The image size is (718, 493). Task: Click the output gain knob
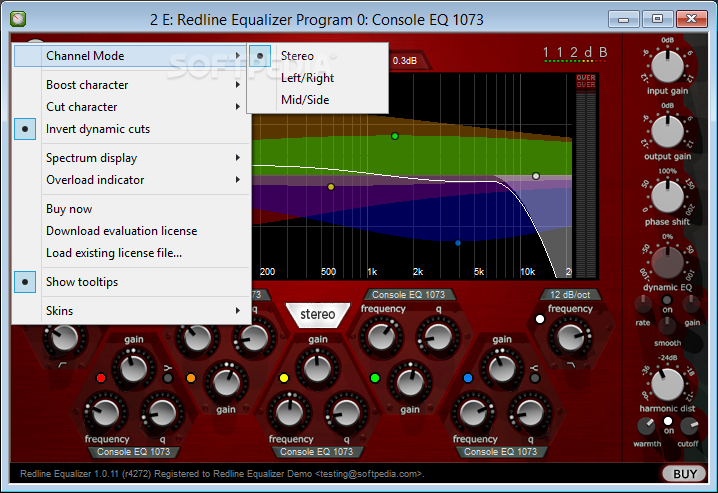pos(667,132)
